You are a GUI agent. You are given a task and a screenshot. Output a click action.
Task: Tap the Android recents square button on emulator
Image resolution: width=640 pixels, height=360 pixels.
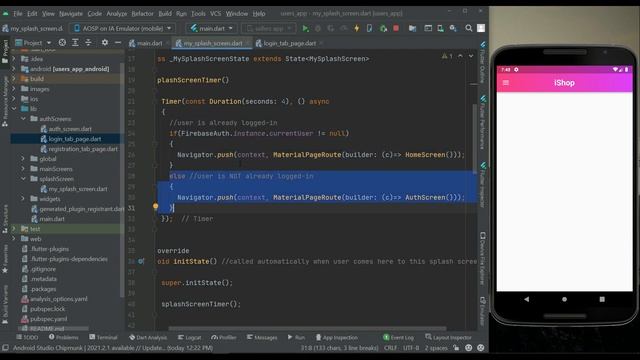click(602, 299)
